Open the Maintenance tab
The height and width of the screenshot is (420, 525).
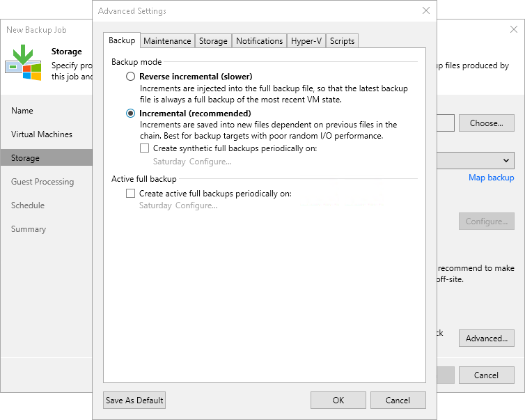point(167,41)
